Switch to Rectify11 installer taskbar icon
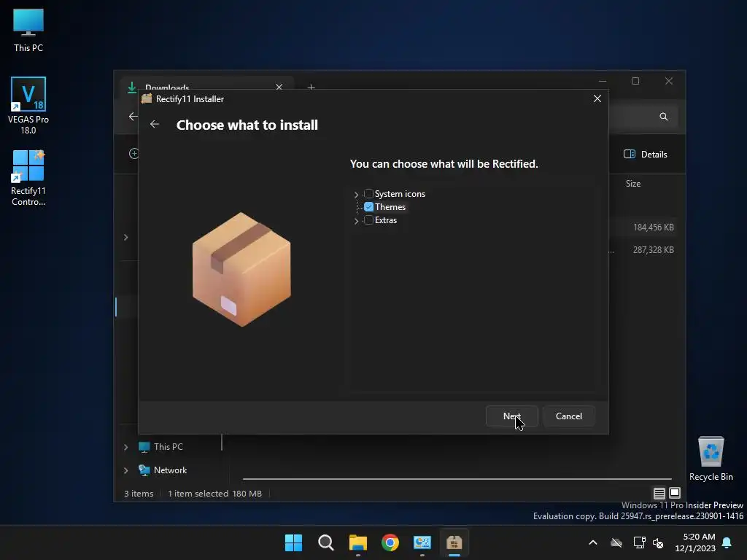 [x=454, y=542]
